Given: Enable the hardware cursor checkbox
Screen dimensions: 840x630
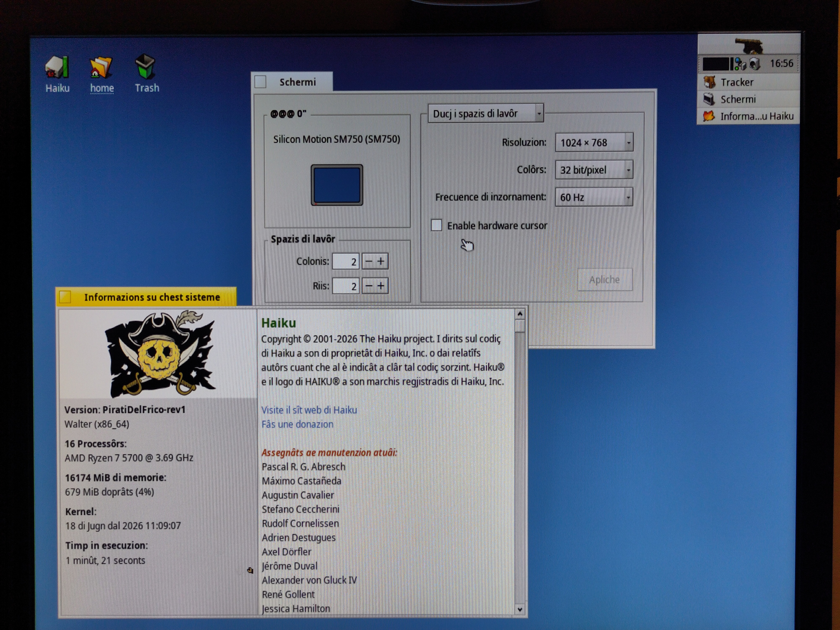Looking at the screenshot, I should [437, 225].
